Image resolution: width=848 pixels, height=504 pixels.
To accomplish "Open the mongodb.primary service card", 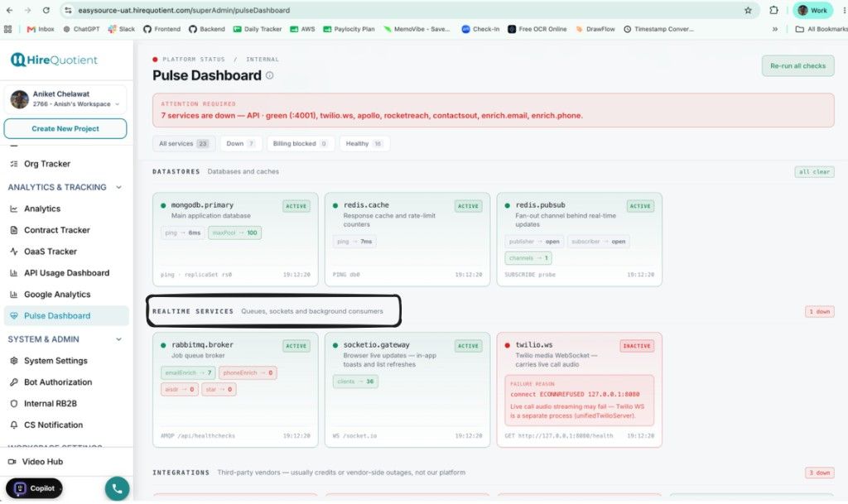I will (235, 239).
